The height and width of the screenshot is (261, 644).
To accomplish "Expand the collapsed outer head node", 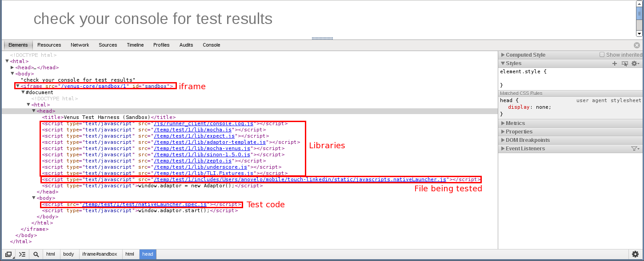I will (12, 67).
